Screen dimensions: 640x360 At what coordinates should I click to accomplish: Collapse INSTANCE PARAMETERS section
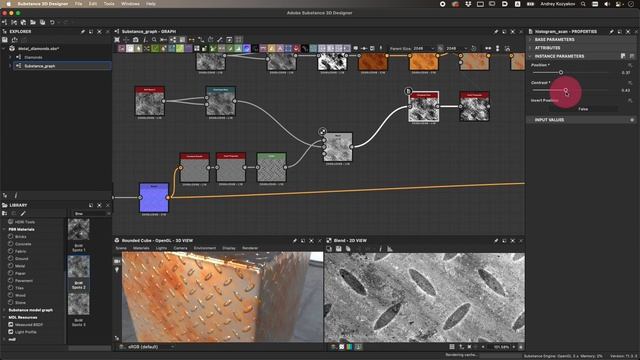click(x=559, y=56)
